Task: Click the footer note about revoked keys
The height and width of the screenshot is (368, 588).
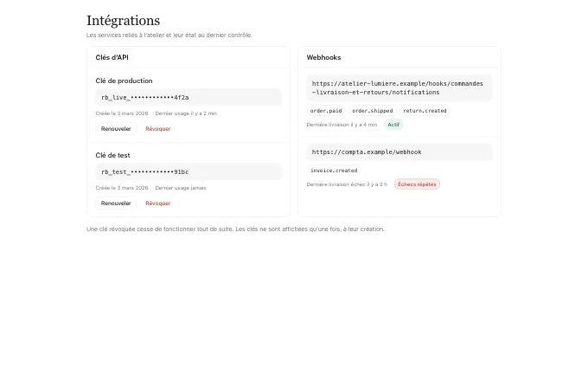Action: point(235,229)
